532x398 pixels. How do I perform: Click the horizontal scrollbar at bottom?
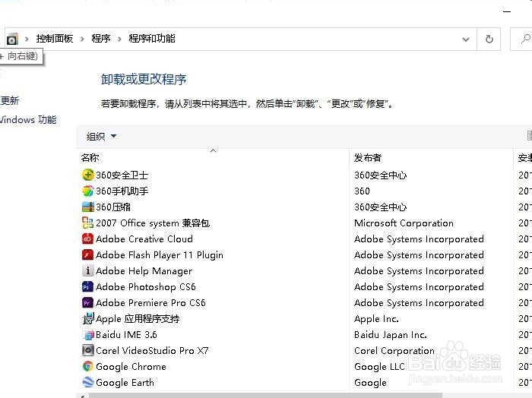[x=266, y=396]
